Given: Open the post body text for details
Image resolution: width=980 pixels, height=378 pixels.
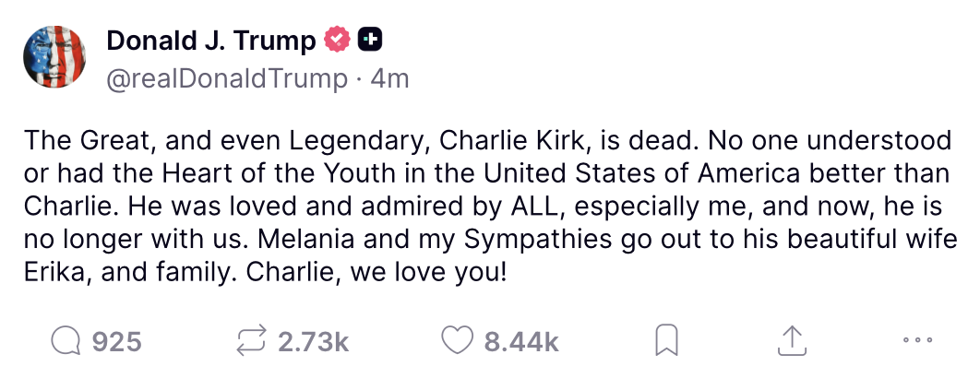Looking at the screenshot, I should [491, 207].
